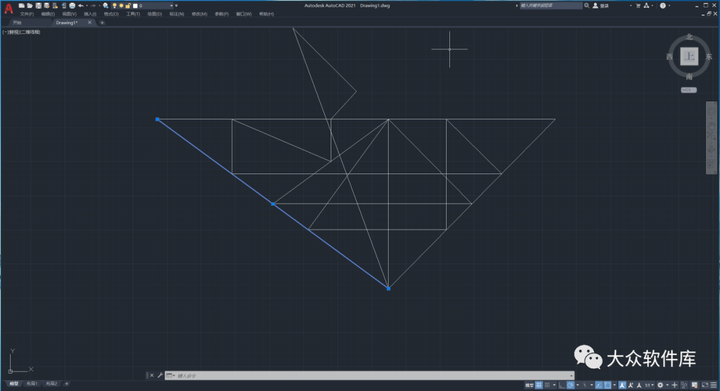This screenshot has width=720, height=391.
Task: Click the light bulb layer on/off icon
Action: coord(114,6)
